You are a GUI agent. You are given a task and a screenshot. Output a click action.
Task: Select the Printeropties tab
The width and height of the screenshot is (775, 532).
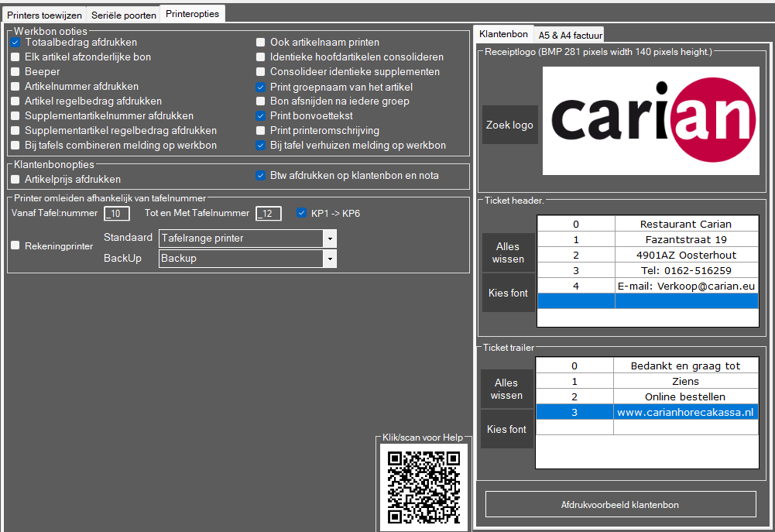(192, 14)
